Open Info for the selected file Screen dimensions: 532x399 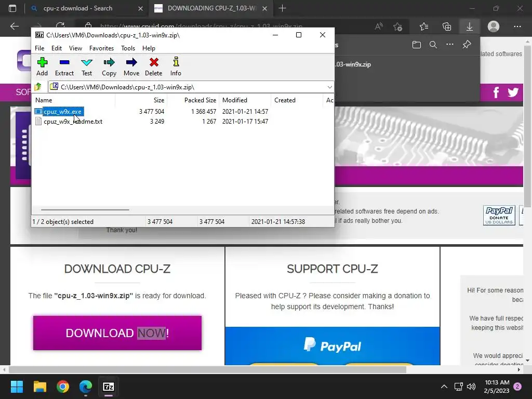[176, 66]
